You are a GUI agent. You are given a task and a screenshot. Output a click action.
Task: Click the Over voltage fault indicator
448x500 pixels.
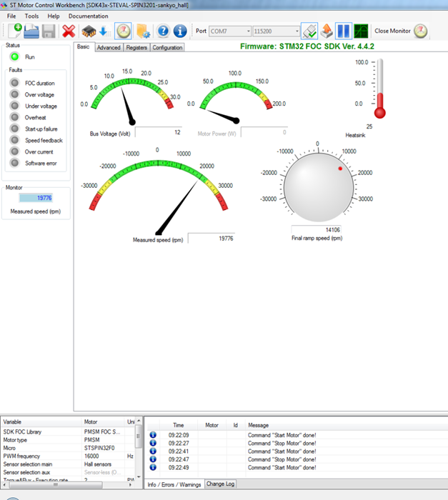pyautogui.click(x=14, y=94)
